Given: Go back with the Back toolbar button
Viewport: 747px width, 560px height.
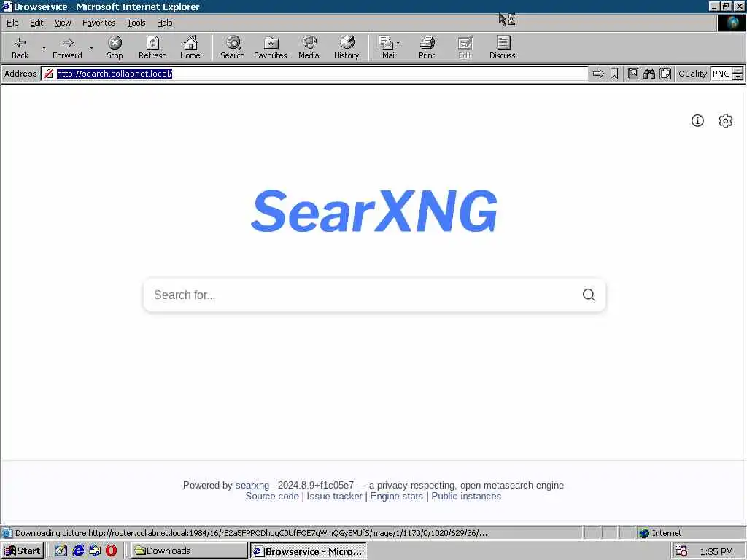Looking at the screenshot, I should click(x=20, y=47).
